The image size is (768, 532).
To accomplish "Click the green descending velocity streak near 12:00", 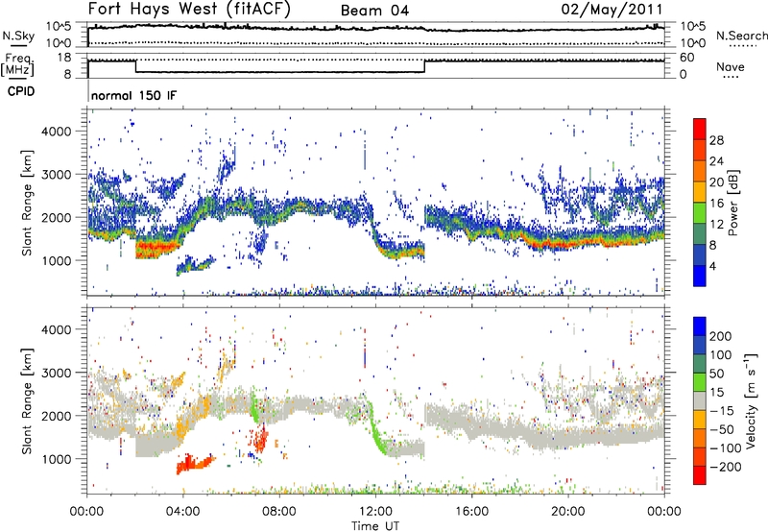I will point(377,431).
